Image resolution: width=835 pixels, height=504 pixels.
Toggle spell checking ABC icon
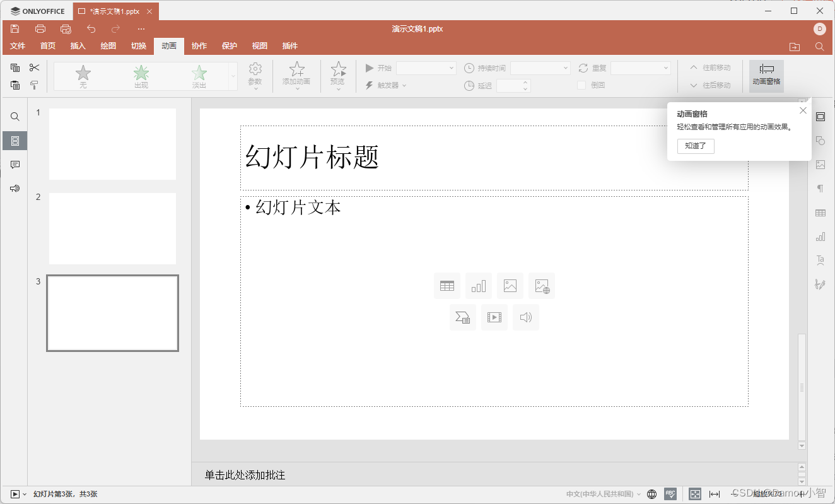click(670, 494)
